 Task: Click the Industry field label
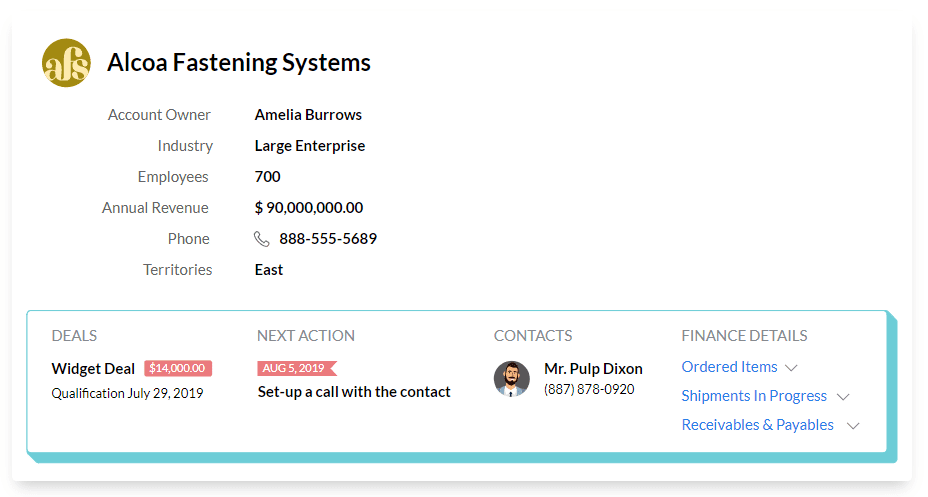(x=185, y=146)
